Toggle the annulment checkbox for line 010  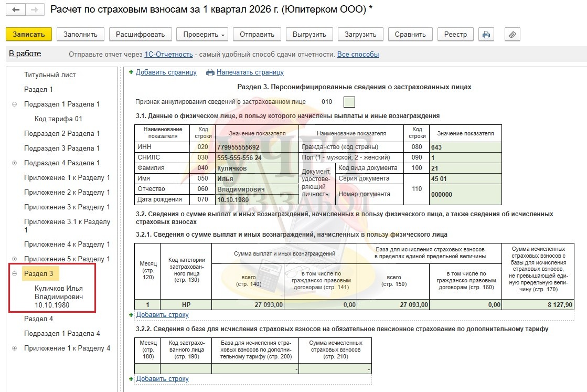click(349, 102)
